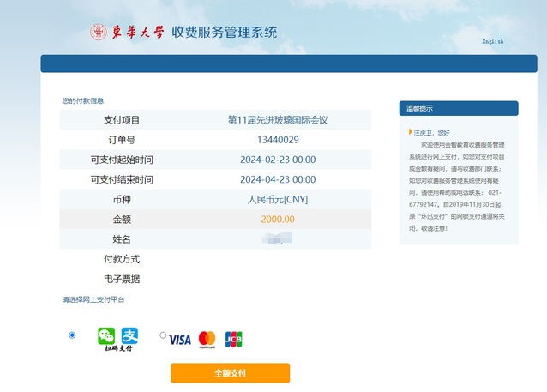Viewport: 547px width, 392px height.
Task: Click the JCB card logo
Action: click(233, 339)
